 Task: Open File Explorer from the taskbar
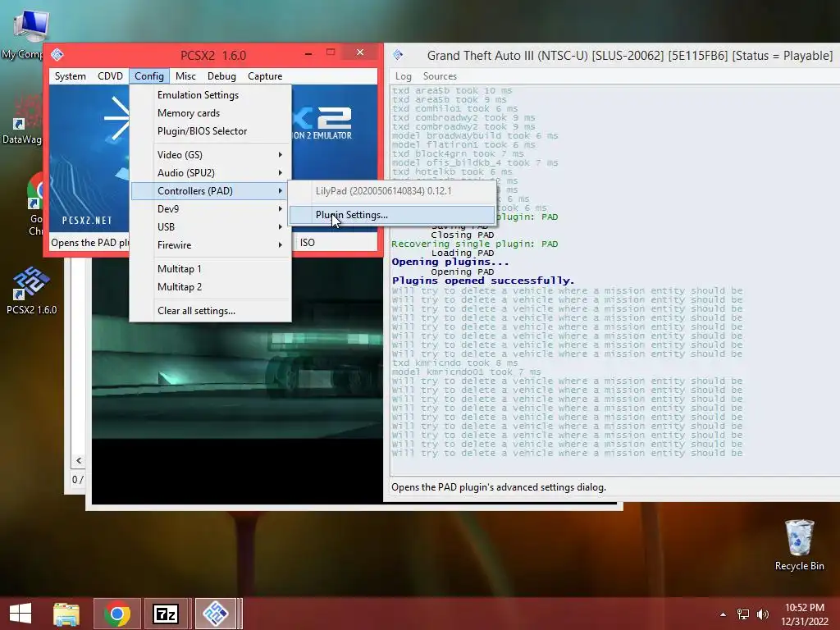[66, 614]
